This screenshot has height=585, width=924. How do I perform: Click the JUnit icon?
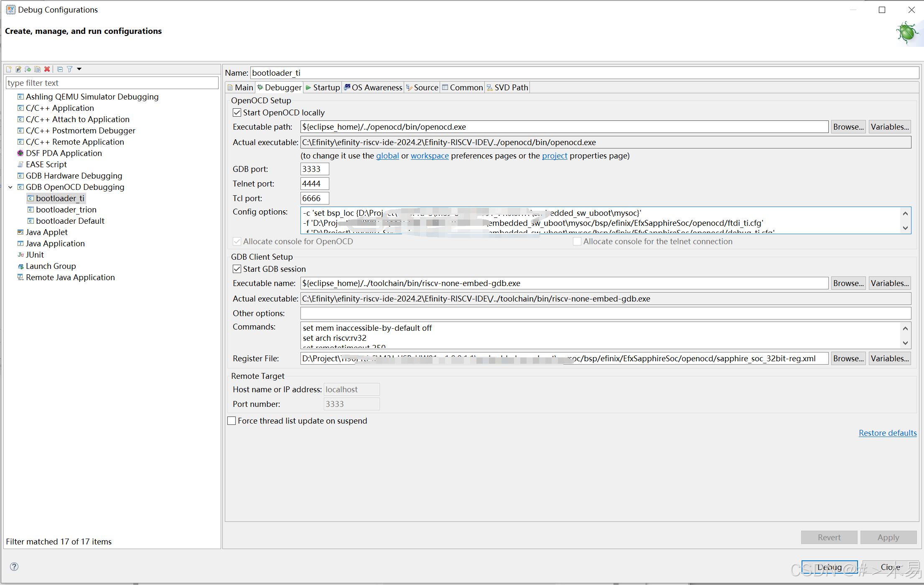(20, 255)
